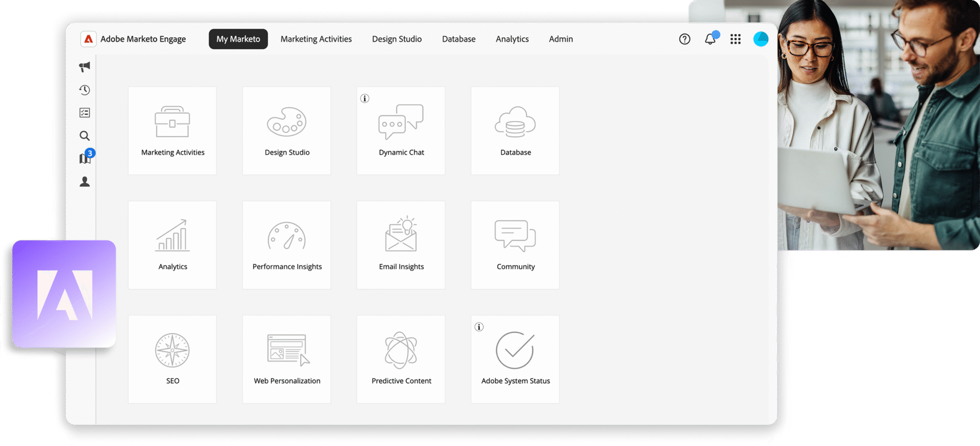Click the Dynamic Chat info icon

coord(364,98)
